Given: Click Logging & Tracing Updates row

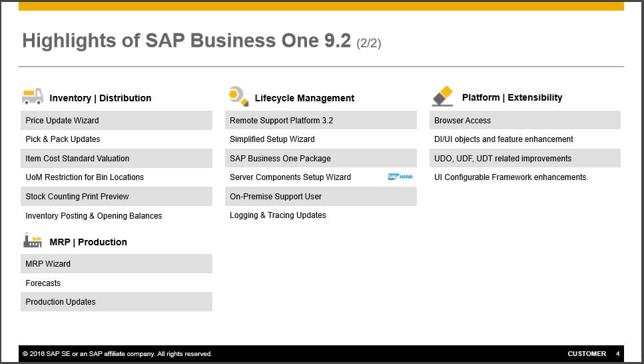Looking at the screenshot, I should [321, 215].
